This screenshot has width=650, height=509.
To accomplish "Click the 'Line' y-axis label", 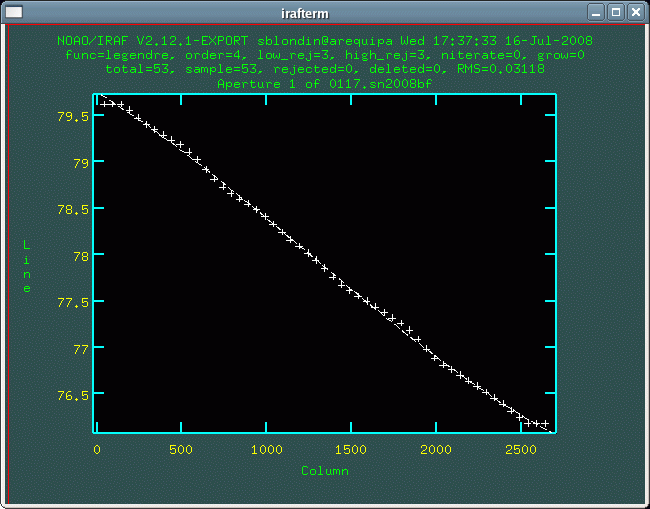I will coord(27,266).
